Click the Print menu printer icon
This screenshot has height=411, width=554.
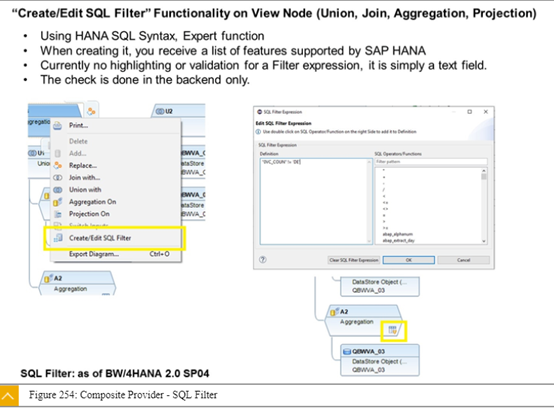click(58, 125)
